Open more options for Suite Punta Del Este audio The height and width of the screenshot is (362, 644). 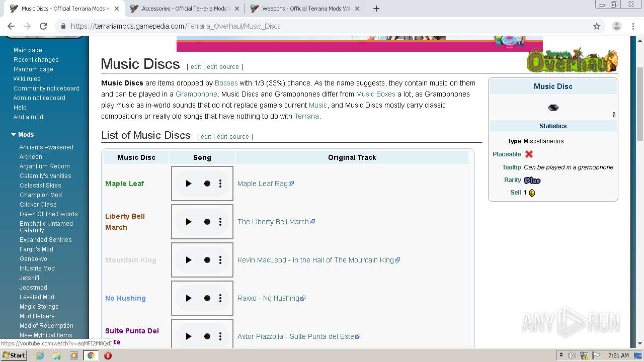click(220, 336)
